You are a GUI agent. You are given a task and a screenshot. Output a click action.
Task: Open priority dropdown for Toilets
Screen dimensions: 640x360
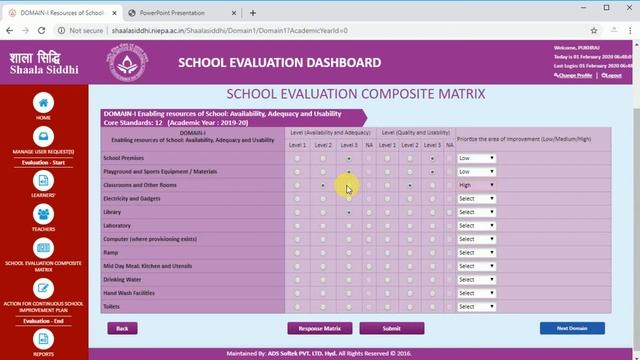tap(476, 306)
